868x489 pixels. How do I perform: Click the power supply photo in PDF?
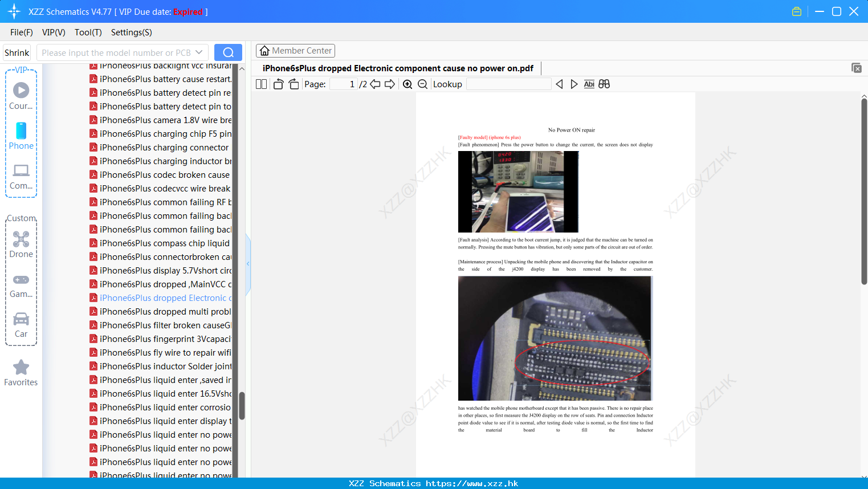pyautogui.click(x=518, y=191)
